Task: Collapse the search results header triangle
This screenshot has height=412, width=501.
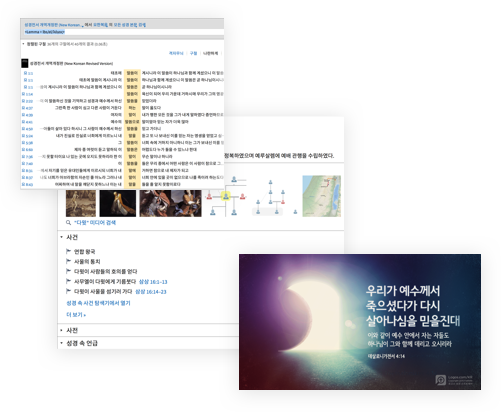Action: pyautogui.click(x=23, y=44)
